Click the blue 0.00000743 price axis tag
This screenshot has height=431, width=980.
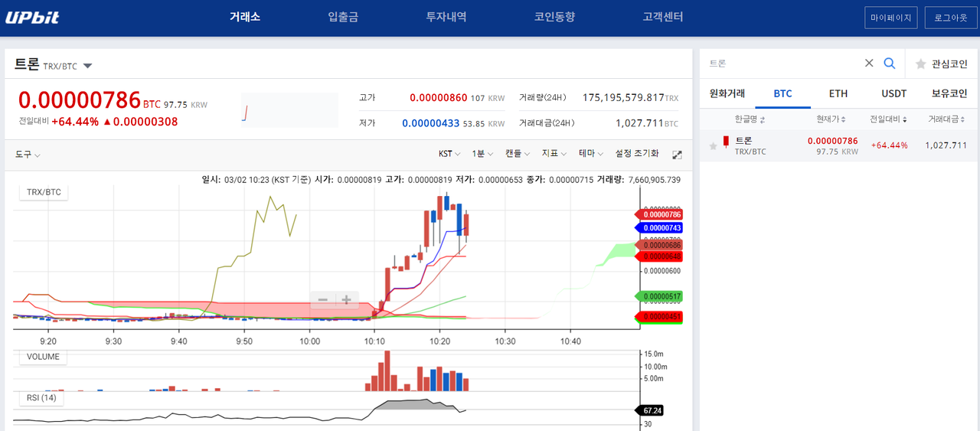coord(659,228)
